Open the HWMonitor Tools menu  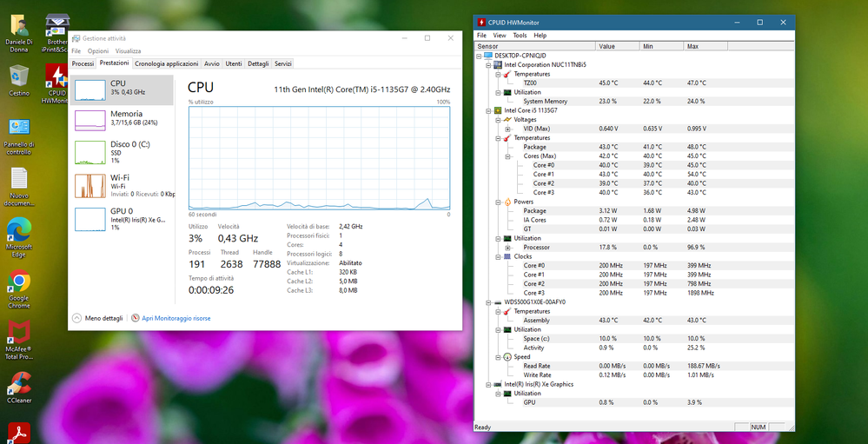click(520, 36)
